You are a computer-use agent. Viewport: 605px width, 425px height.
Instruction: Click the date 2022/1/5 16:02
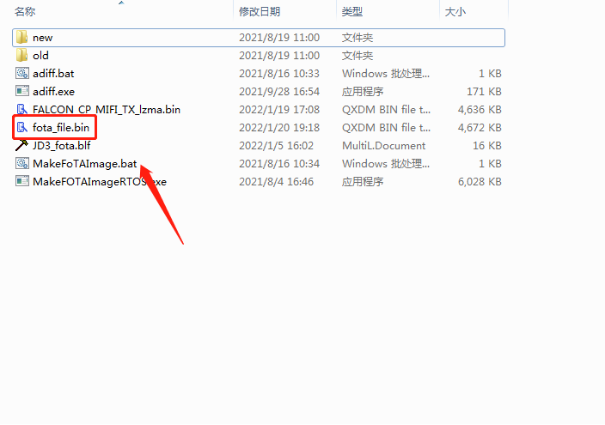(x=276, y=146)
